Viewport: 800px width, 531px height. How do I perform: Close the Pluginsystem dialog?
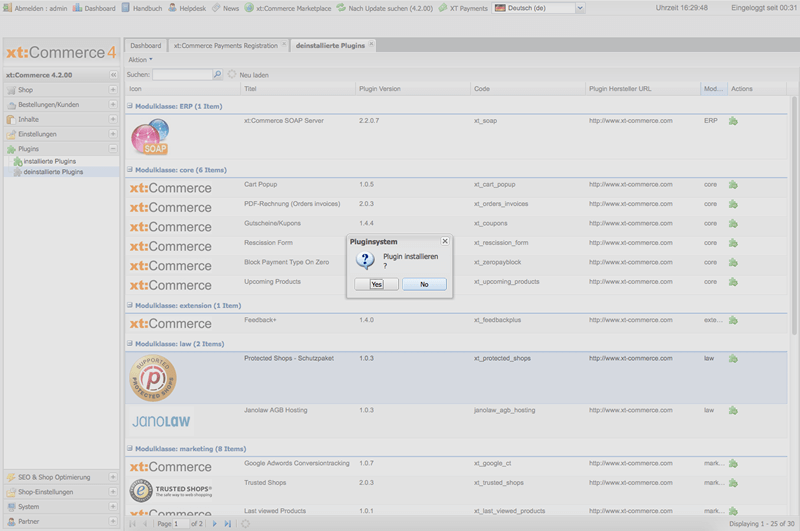pos(445,241)
